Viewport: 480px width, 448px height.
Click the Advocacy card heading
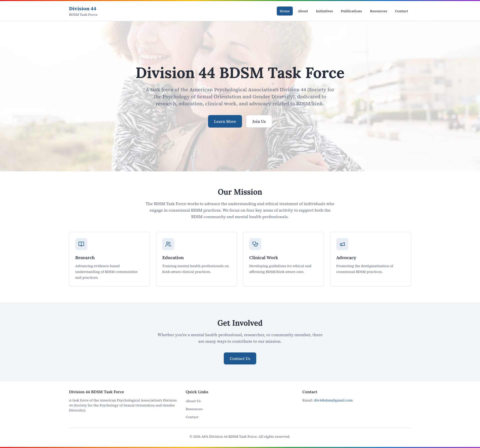346,258
